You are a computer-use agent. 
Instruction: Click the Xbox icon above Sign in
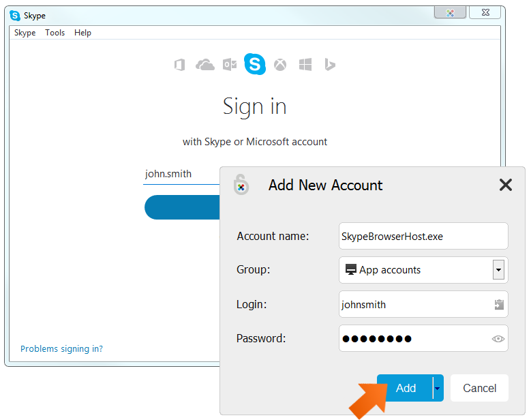(280, 64)
